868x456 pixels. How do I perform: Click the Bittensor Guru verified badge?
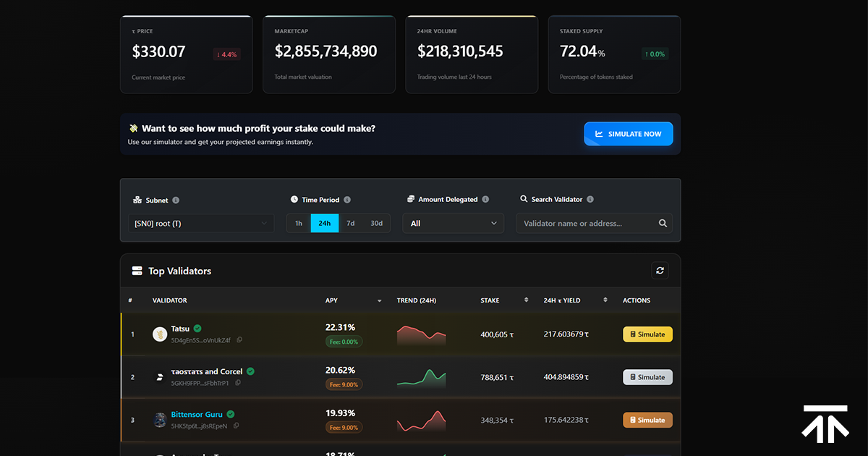click(x=231, y=415)
